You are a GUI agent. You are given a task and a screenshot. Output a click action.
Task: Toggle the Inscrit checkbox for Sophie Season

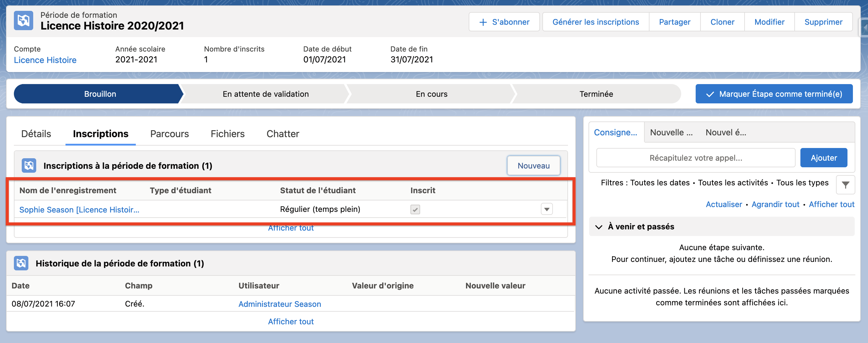(415, 209)
